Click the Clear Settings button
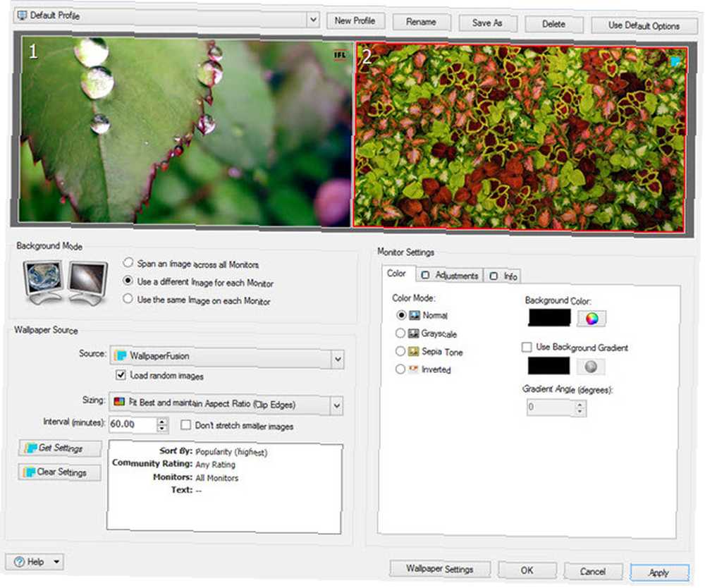Image resolution: width=705 pixels, height=588 pixels. [x=60, y=472]
